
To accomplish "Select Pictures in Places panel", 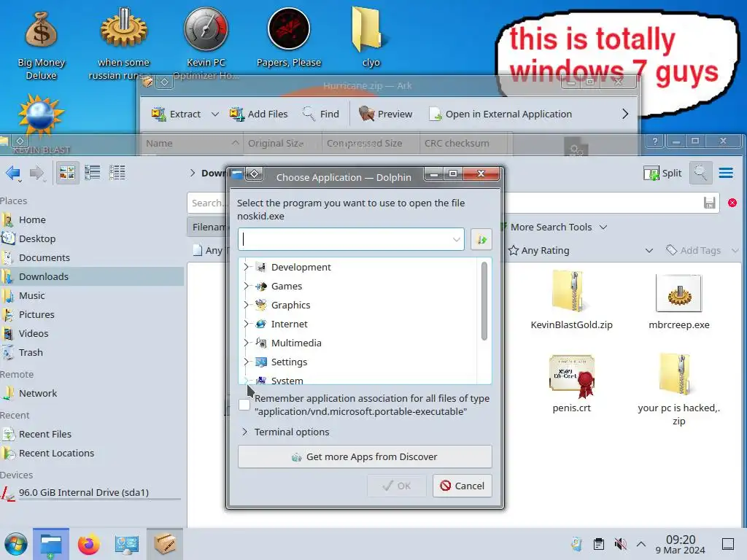I will coord(92,315).
